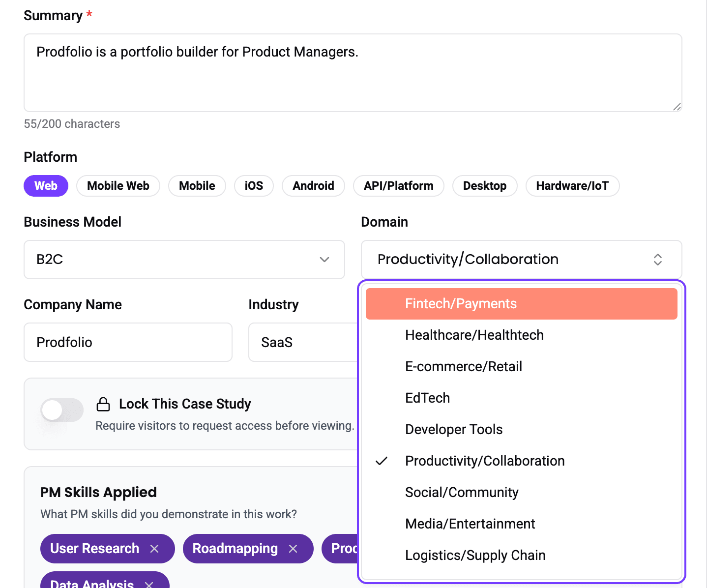Click the checkmark next to Productivity/Collaboration option
Image resolution: width=707 pixels, height=588 pixels.
pos(382,461)
